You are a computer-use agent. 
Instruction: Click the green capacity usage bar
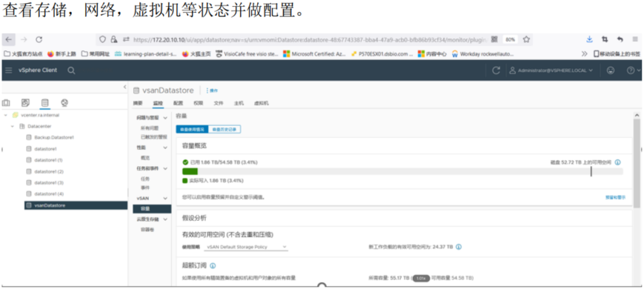click(x=190, y=171)
